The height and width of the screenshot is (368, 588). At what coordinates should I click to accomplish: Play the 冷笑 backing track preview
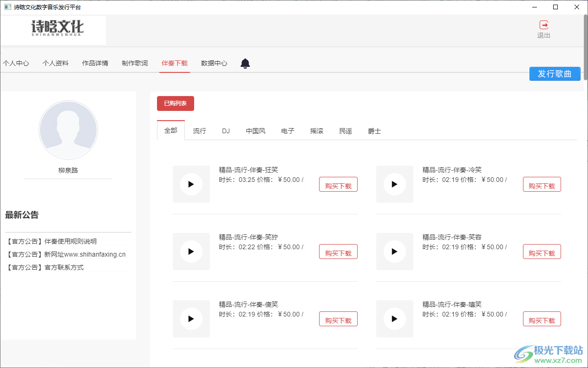click(x=394, y=184)
